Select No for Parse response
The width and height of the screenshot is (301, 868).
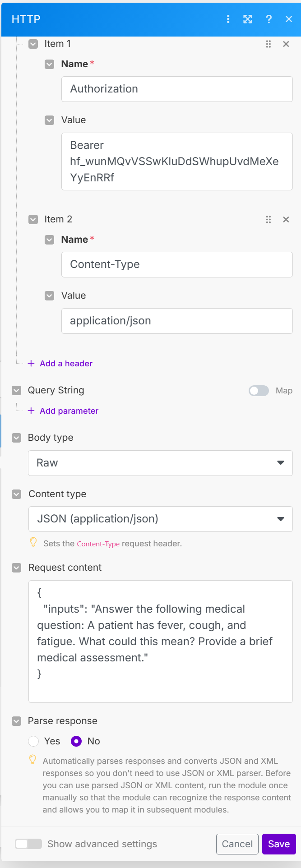pos(76,741)
